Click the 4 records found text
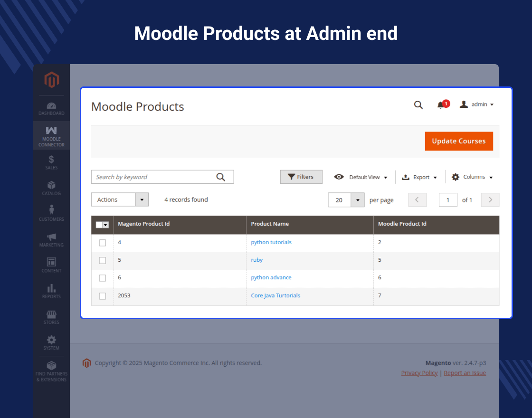Screen dimensions: 532x418 pyautogui.click(x=186, y=199)
